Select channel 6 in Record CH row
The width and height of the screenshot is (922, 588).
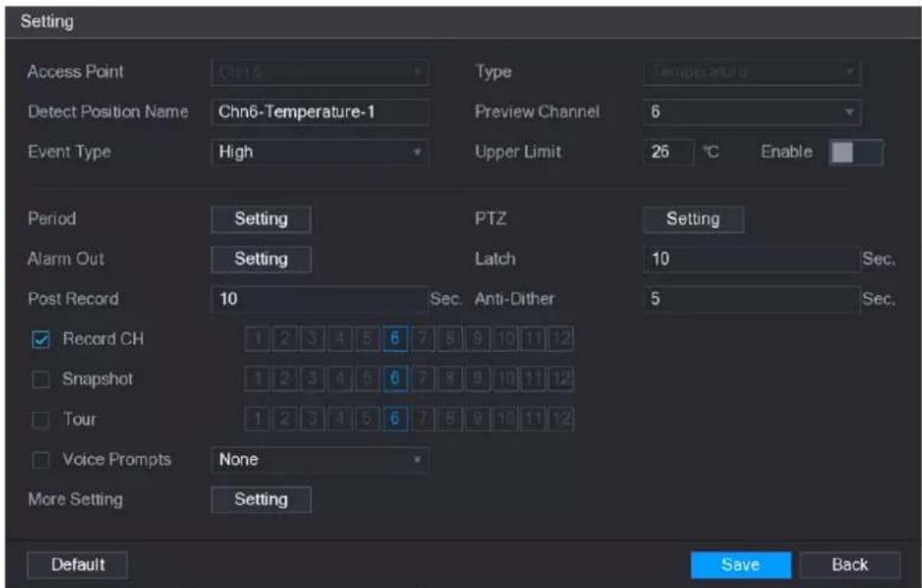(396, 339)
